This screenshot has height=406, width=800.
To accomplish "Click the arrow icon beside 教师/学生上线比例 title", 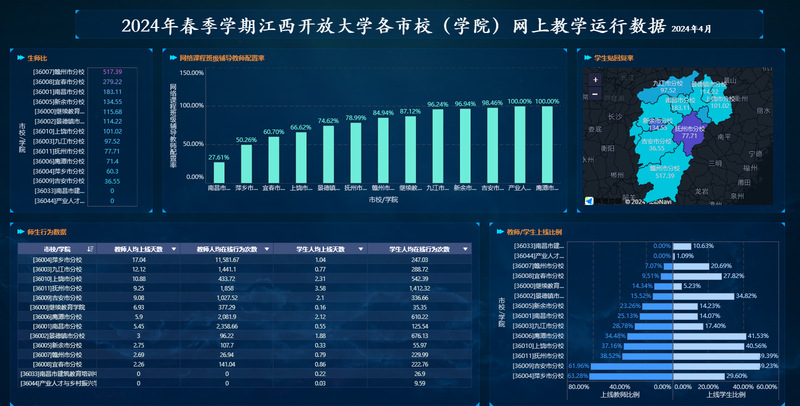I will pyautogui.click(x=501, y=232).
